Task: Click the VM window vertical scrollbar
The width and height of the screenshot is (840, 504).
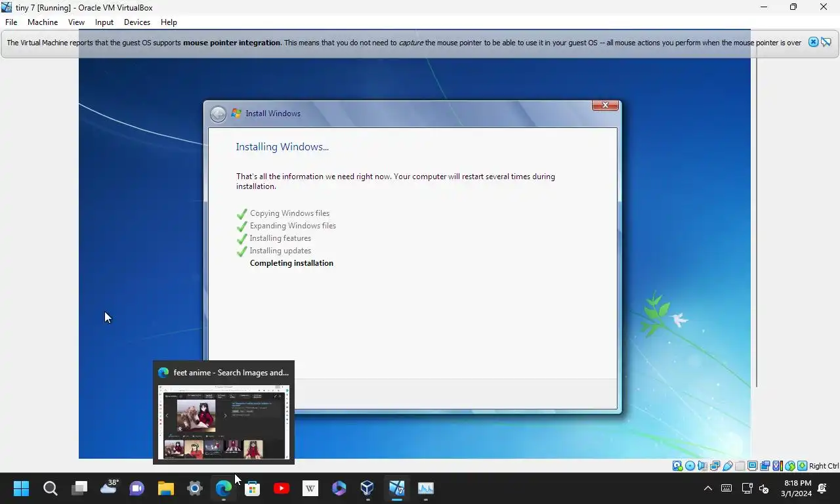Action: (757, 222)
